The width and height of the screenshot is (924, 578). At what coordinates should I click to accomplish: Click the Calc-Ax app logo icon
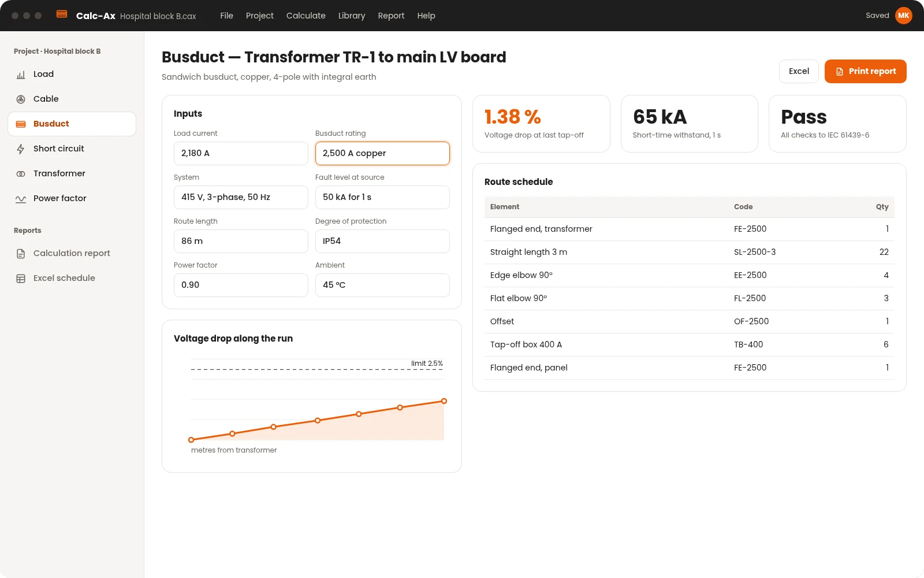(x=62, y=14)
